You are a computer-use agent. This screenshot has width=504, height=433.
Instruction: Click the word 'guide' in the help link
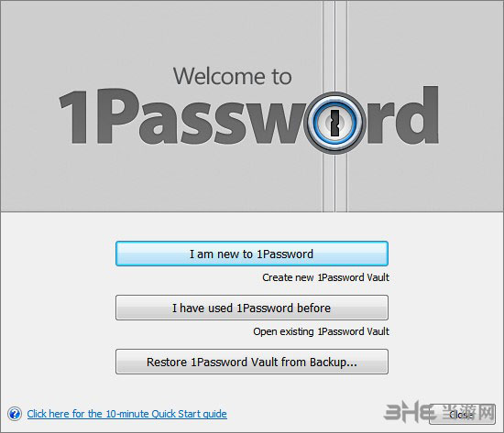(214, 414)
